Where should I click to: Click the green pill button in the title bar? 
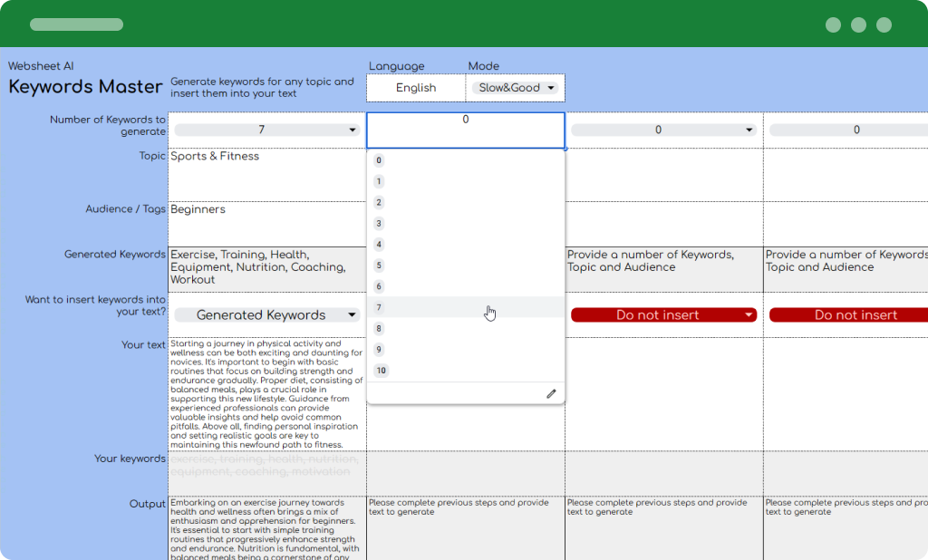pyautogui.click(x=76, y=24)
